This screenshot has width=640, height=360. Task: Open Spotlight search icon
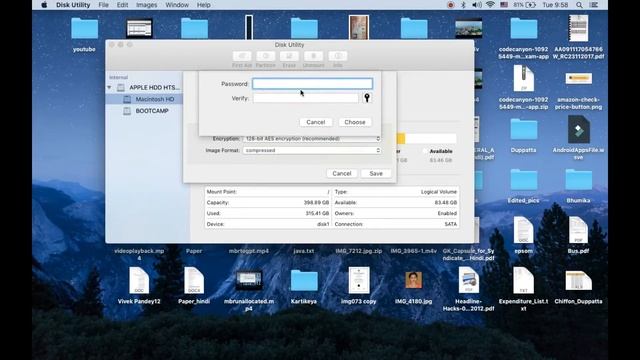[x=579, y=5]
